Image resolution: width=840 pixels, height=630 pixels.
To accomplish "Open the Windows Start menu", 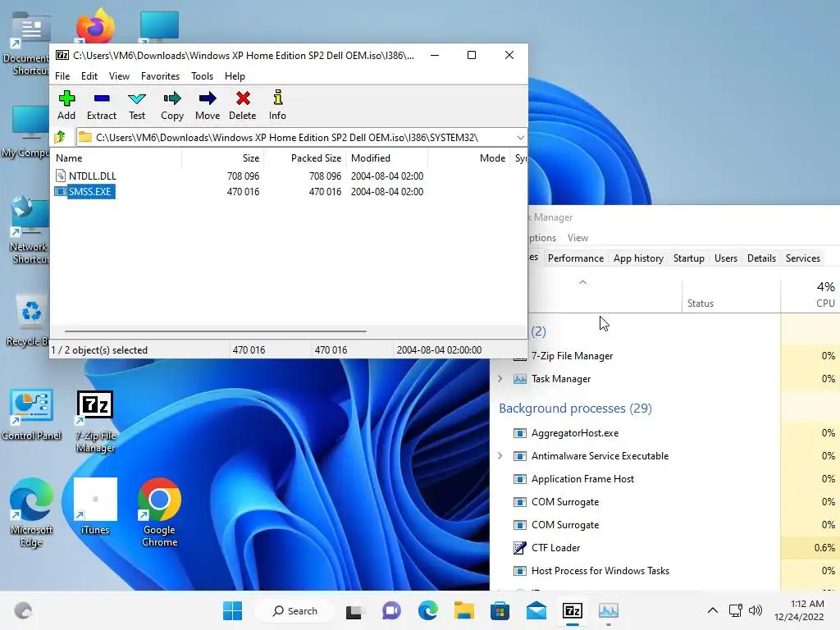I will [x=232, y=610].
